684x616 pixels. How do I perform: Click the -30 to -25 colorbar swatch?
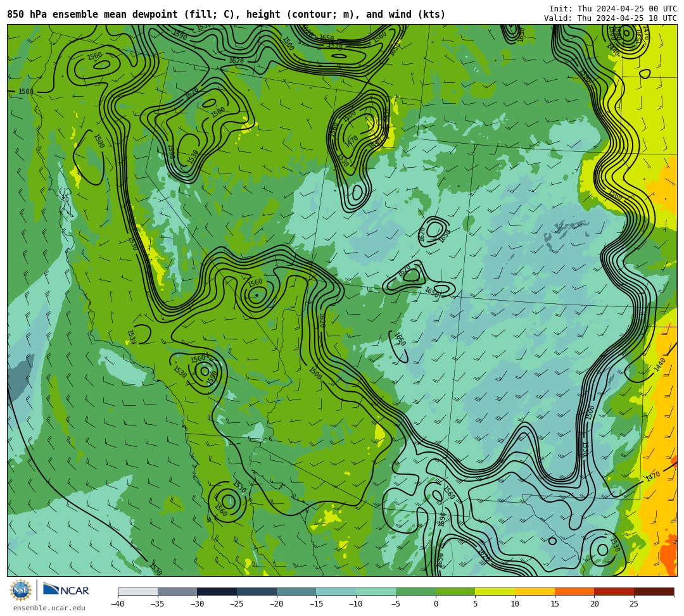point(217,591)
